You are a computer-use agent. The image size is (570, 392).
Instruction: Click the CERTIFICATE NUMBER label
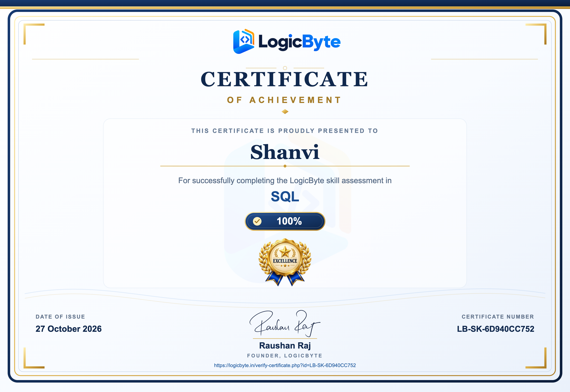[498, 317]
